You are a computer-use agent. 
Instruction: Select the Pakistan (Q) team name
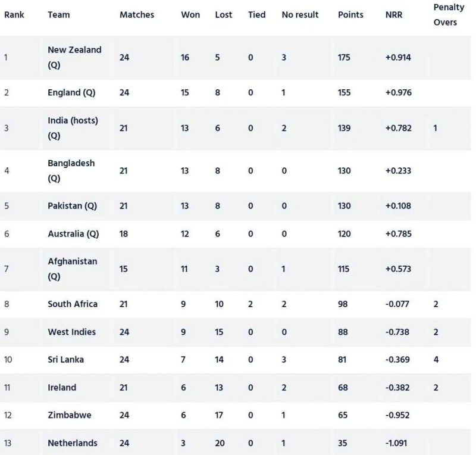tap(72, 206)
